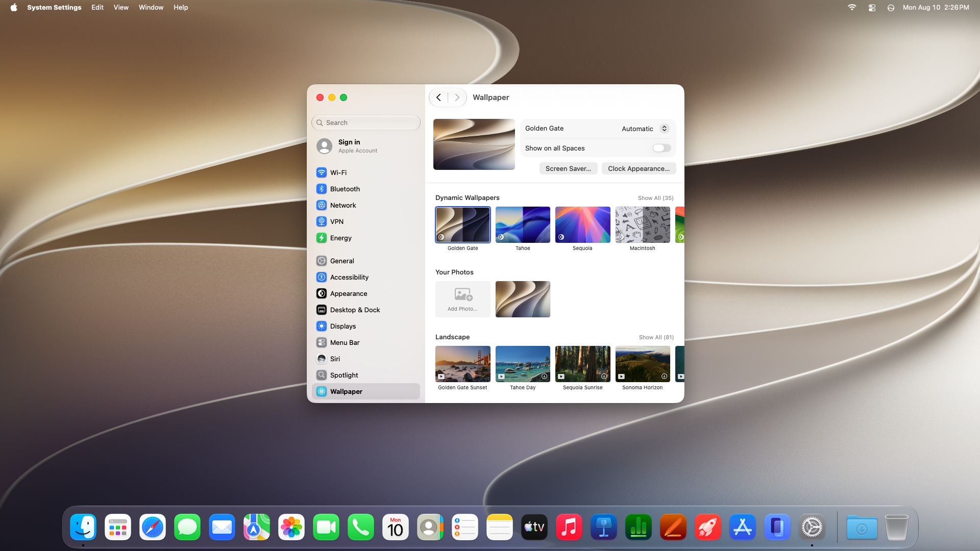
Task: Click the Clock Appearance... button
Action: pyautogui.click(x=639, y=168)
